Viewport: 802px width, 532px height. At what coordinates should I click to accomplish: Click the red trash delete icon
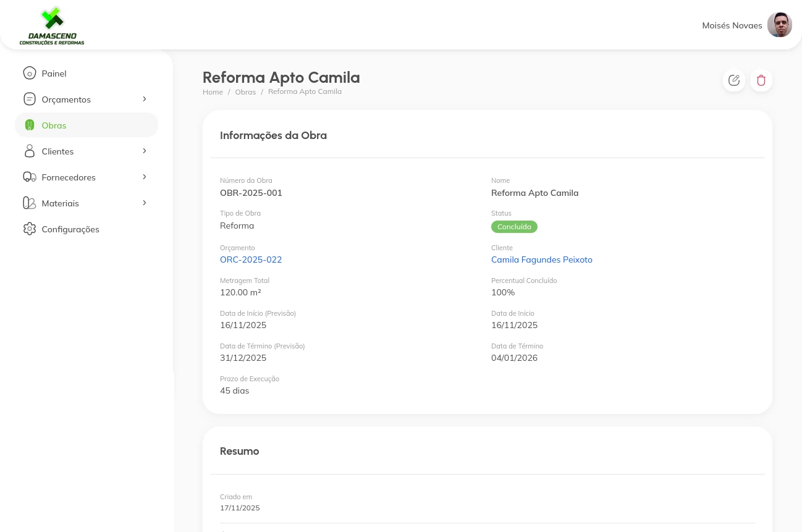(761, 80)
